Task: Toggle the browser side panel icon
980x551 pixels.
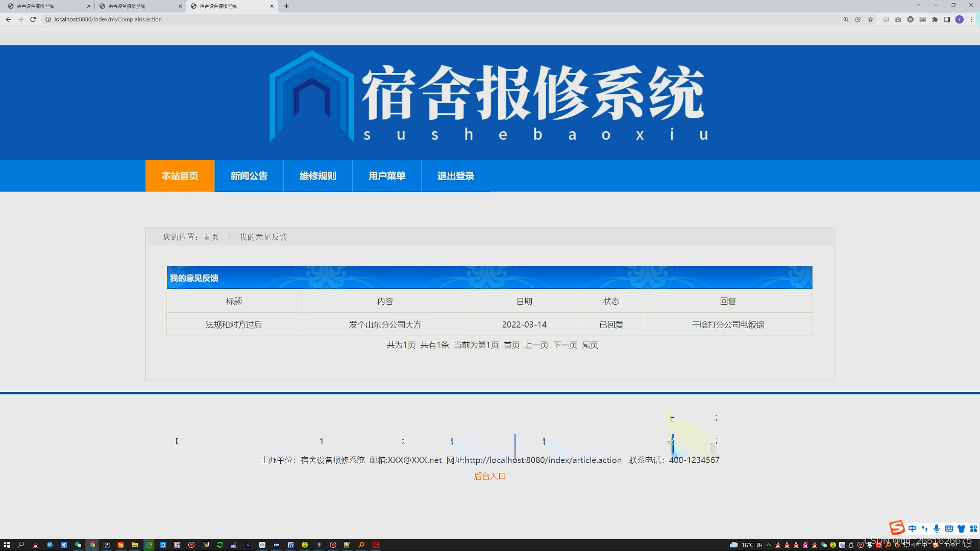Action: point(947,19)
